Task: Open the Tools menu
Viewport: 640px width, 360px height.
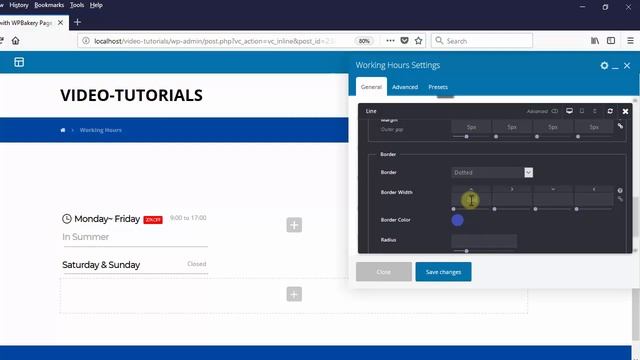Action: pyautogui.click(x=77, y=5)
